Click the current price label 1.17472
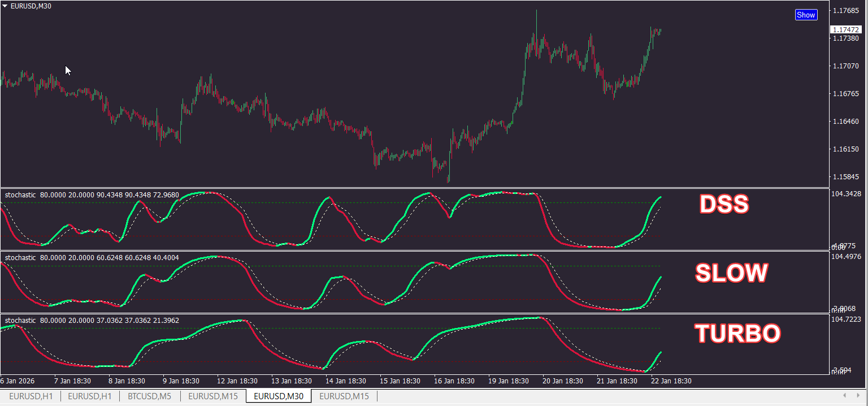 [845, 29]
